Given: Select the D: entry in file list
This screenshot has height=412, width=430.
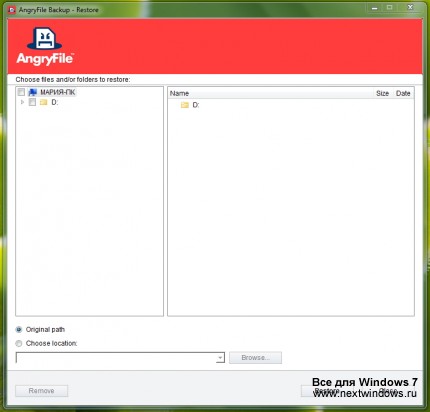Looking at the screenshot, I should 195,105.
